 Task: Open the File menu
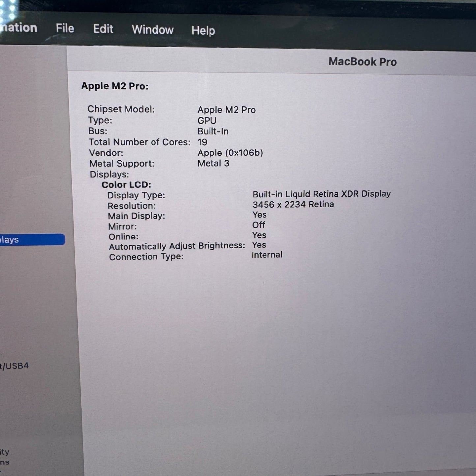pos(65,28)
